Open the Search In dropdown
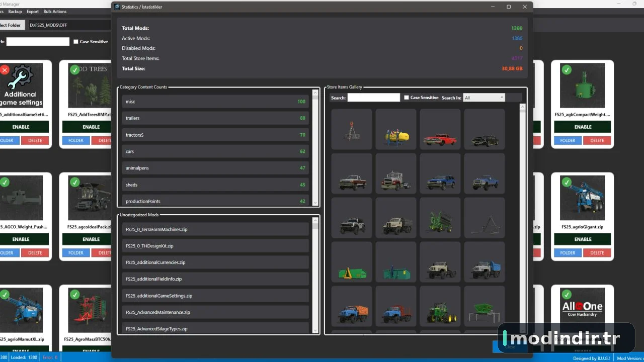This screenshot has width=644, height=362. pos(484,98)
